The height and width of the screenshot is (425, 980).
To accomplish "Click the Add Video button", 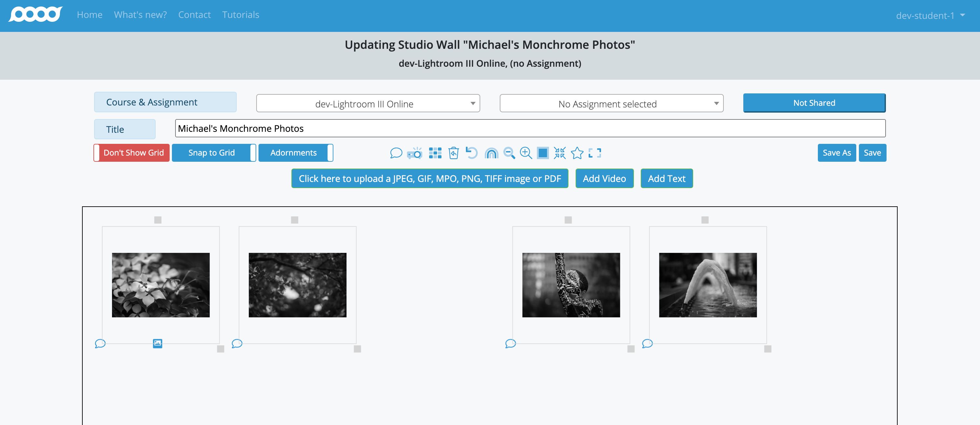I will click(x=604, y=178).
